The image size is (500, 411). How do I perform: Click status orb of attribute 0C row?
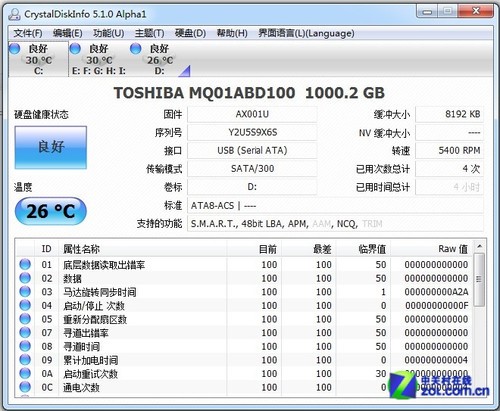pyautogui.click(x=25, y=387)
